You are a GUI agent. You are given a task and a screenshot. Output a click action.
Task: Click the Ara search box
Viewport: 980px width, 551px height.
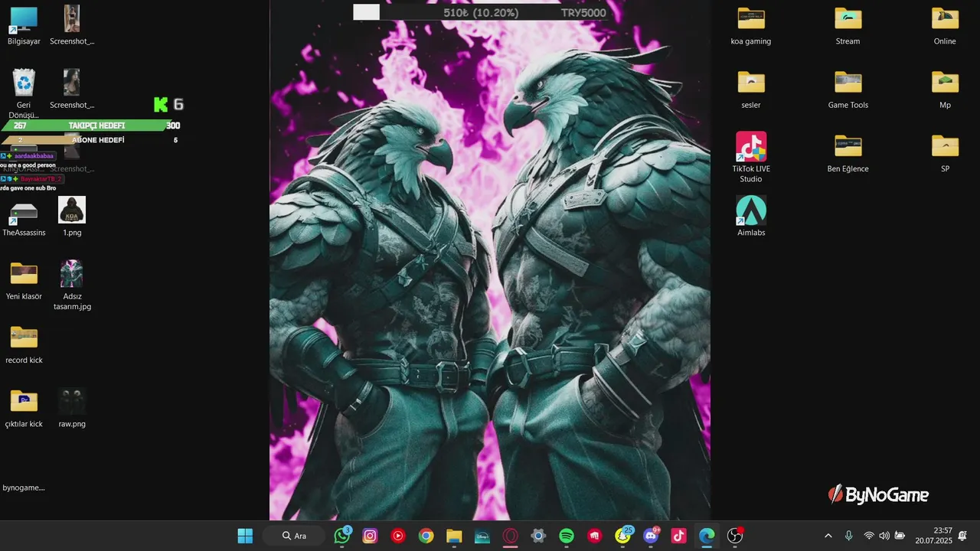coord(294,536)
